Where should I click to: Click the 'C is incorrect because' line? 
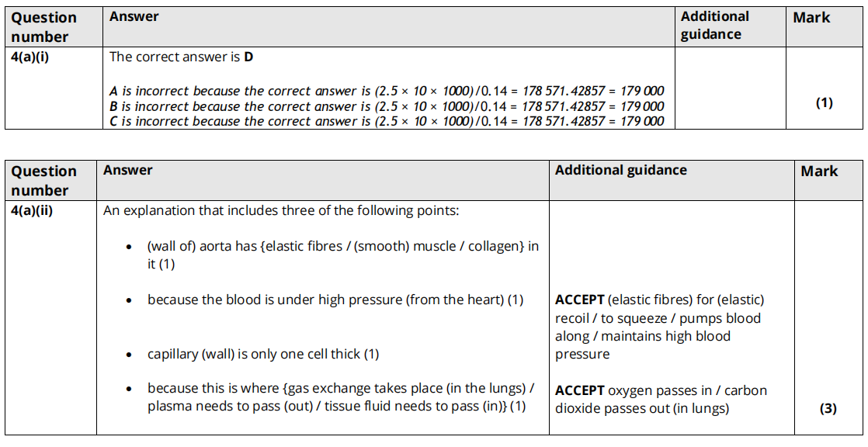coord(387,121)
